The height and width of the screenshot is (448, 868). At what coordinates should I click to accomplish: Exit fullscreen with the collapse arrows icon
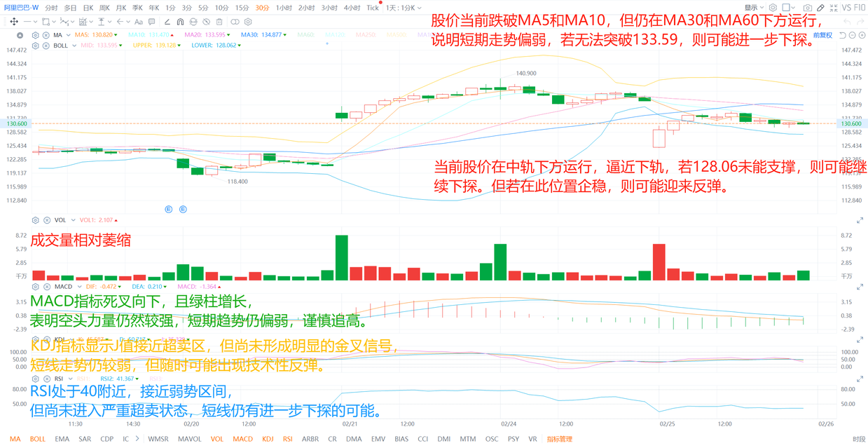[834, 8]
